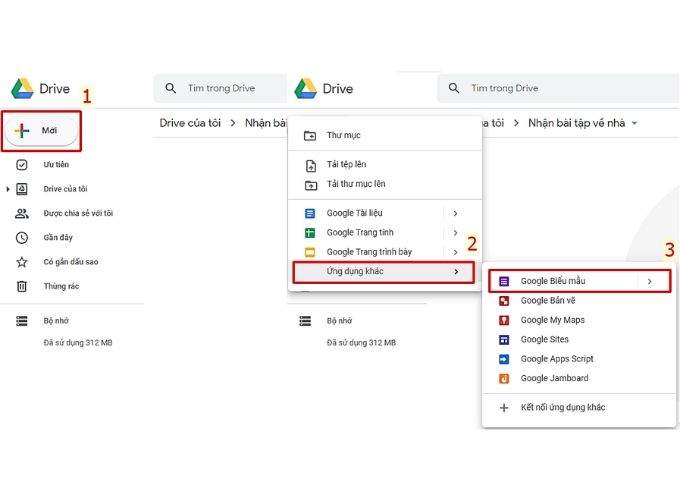Select Google Biểu mẫu from the submenu
Screen dimensions: 680x500
(x=579, y=281)
